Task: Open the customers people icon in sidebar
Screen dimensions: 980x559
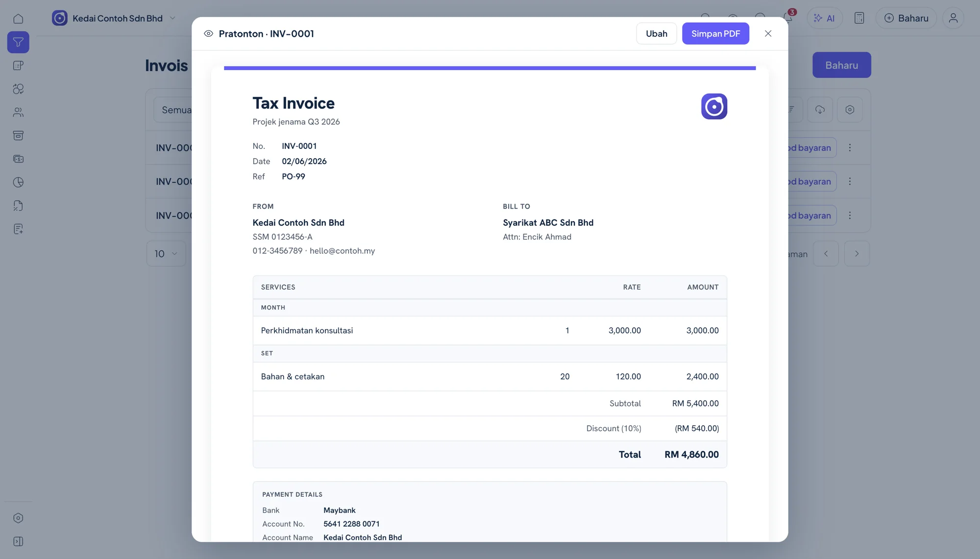Action: tap(18, 112)
